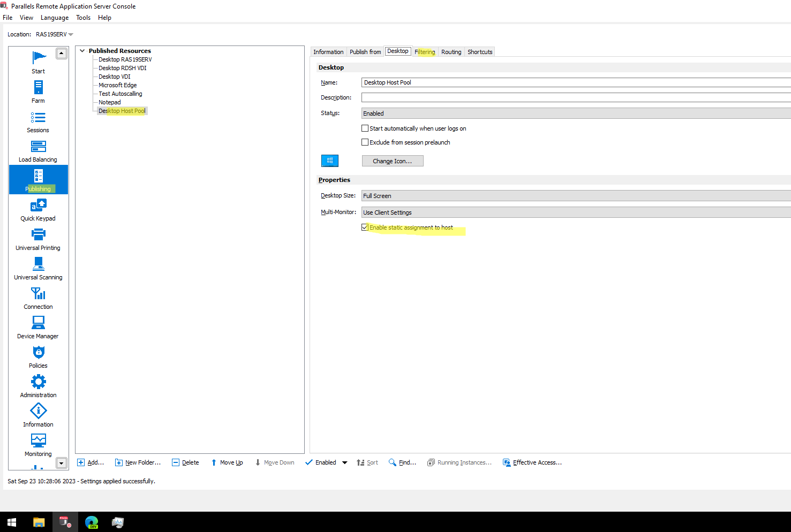Switch to the Filtering tab
791x532 pixels.
(x=425, y=52)
